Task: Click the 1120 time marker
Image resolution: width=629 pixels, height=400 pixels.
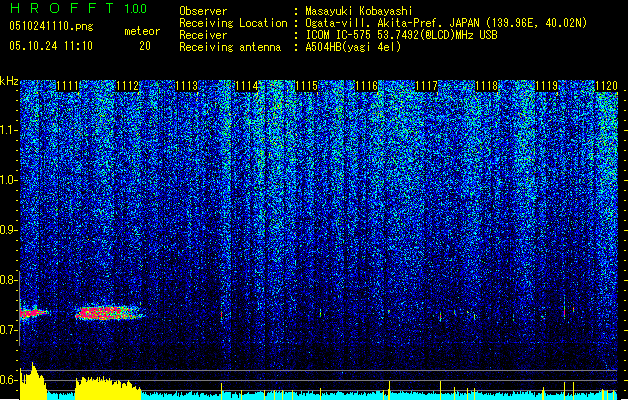Action: coord(606,86)
